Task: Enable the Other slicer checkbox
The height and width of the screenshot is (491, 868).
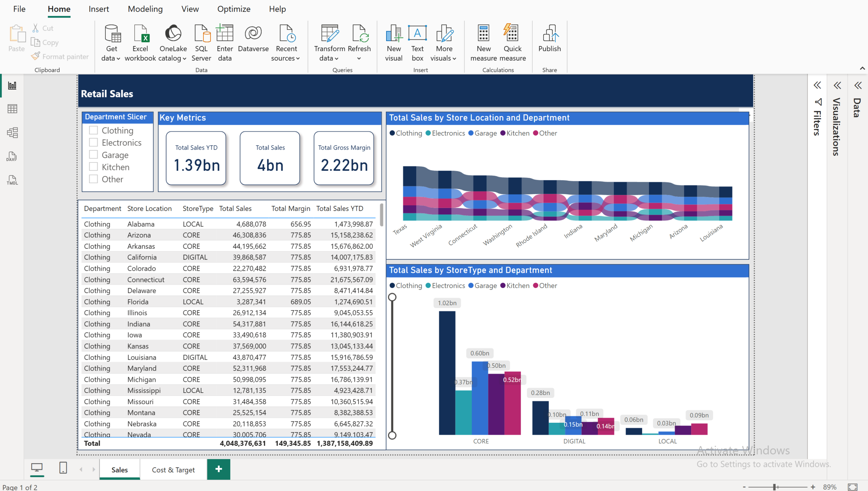Action: tap(94, 179)
